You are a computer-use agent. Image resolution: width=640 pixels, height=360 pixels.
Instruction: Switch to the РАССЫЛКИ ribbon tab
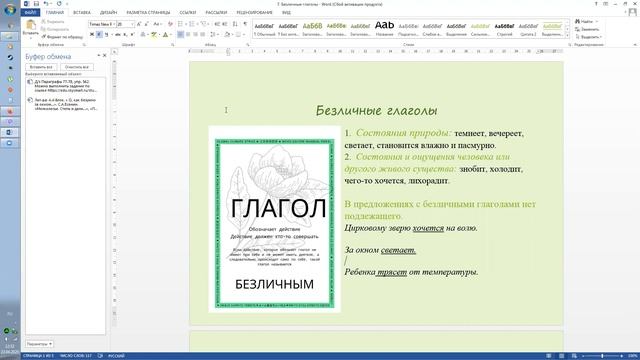(x=216, y=13)
